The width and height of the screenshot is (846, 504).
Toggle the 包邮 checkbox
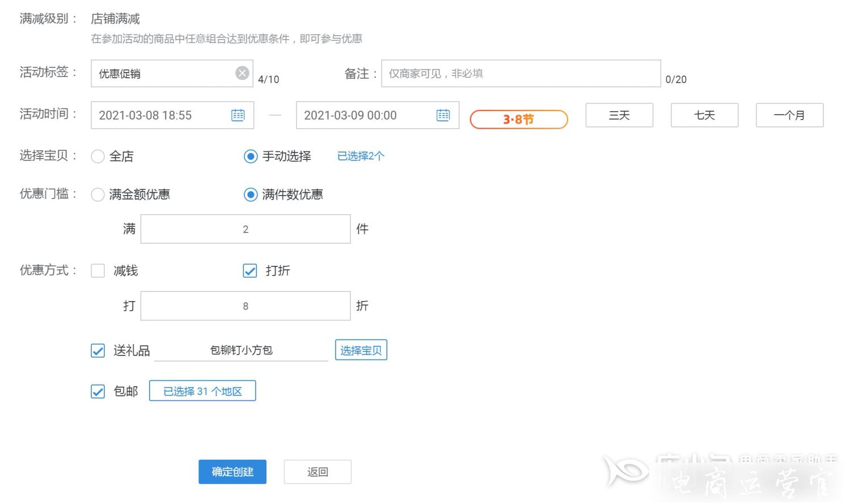tap(98, 392)
